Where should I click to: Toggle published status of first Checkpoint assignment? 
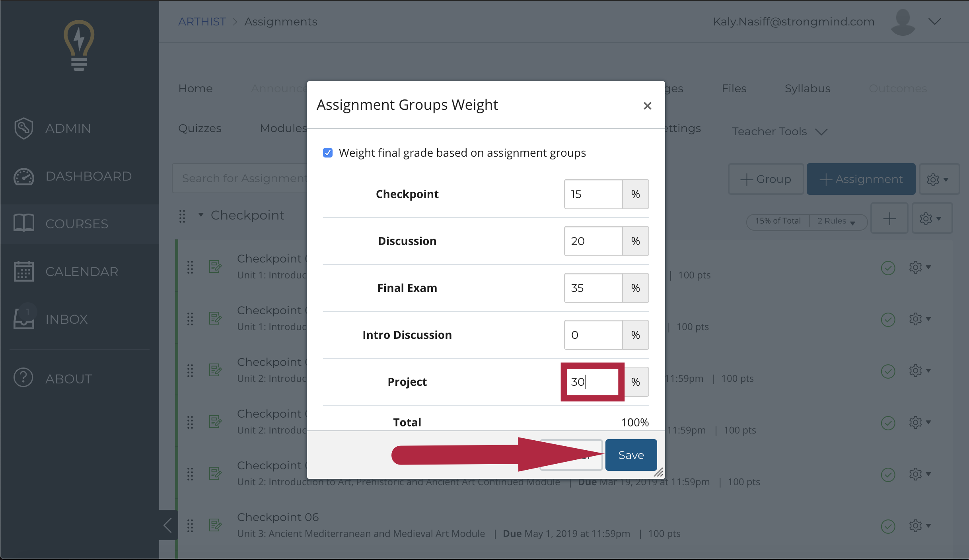point(888,268)
